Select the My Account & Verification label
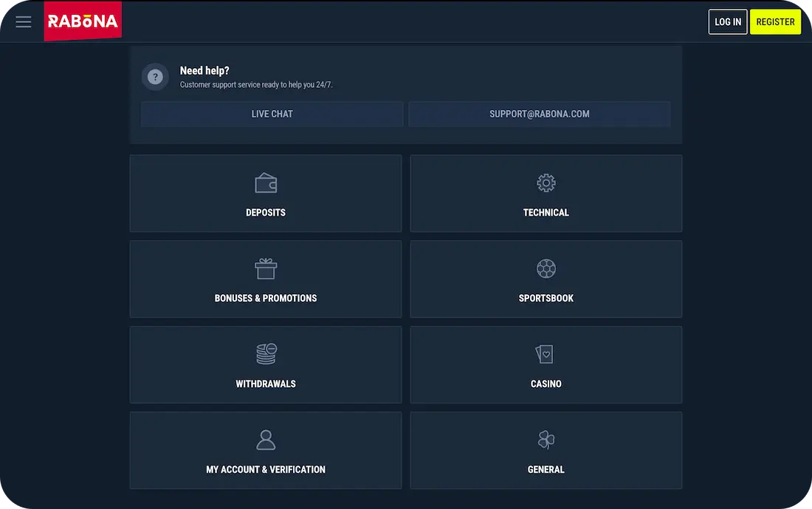The width and height of the screenshot is (812, 509). pos(266,470)
